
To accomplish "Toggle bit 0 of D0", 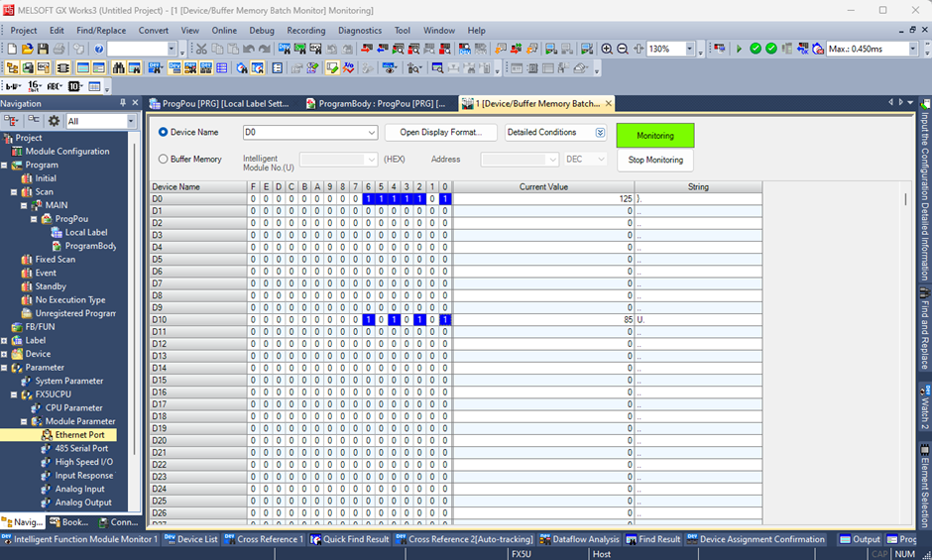I will tap(445, 199).
